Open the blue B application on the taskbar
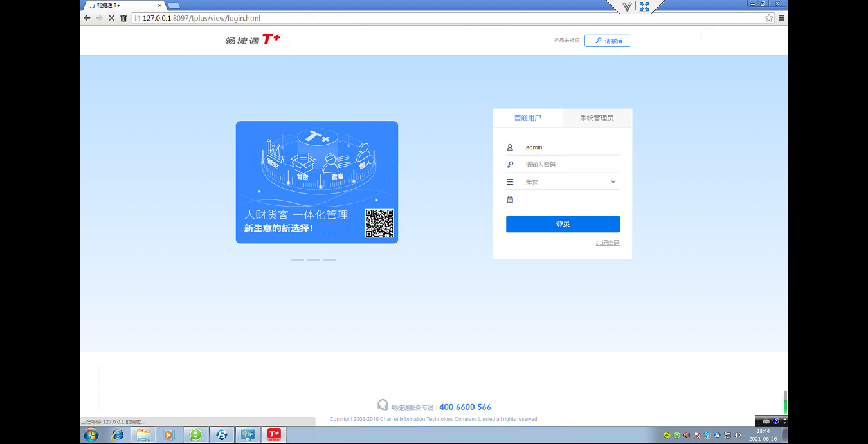The height and width of the screenshot is (444, 868). pyautogui.click(x=222, y=435)
